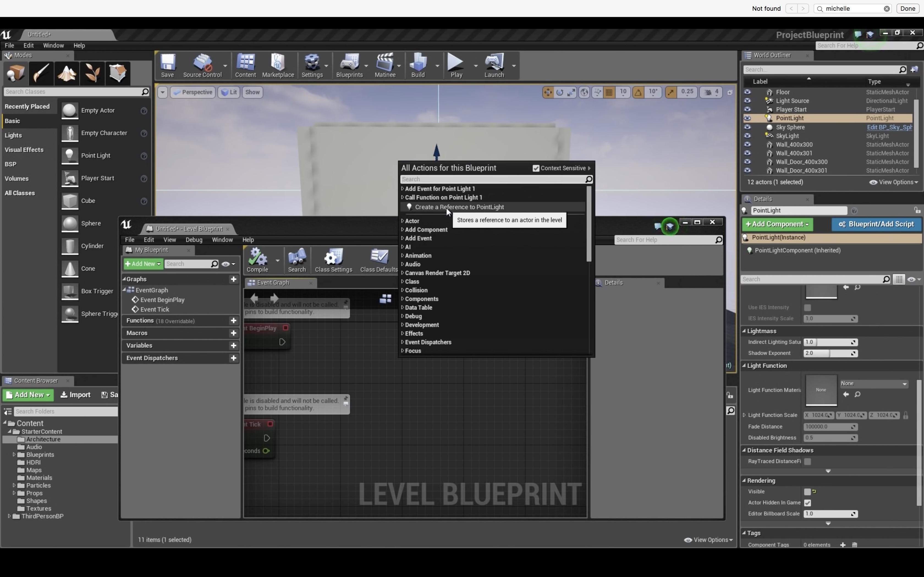Hide the Floor actor with its eye icon

point(747,92)
